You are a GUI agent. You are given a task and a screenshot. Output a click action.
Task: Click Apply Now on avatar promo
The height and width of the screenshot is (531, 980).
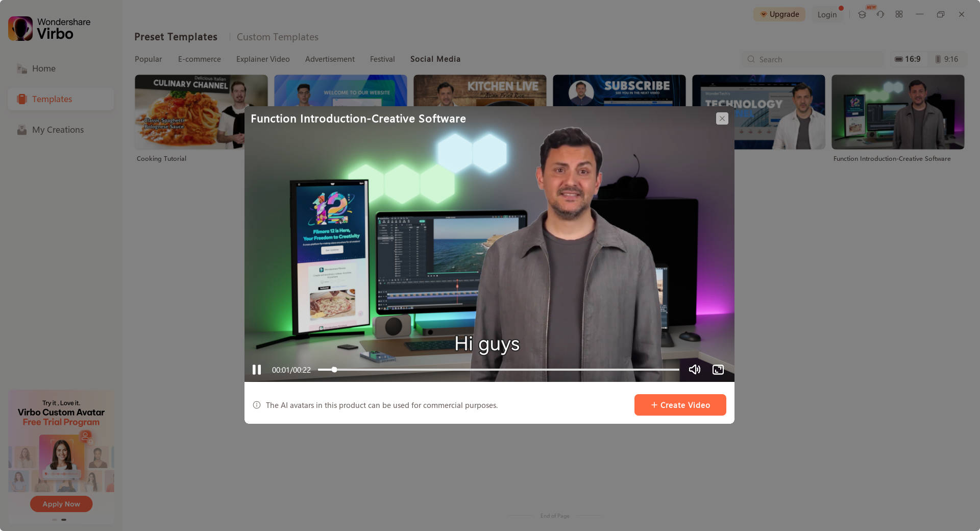pyautogui.click(x=61, y=504)
